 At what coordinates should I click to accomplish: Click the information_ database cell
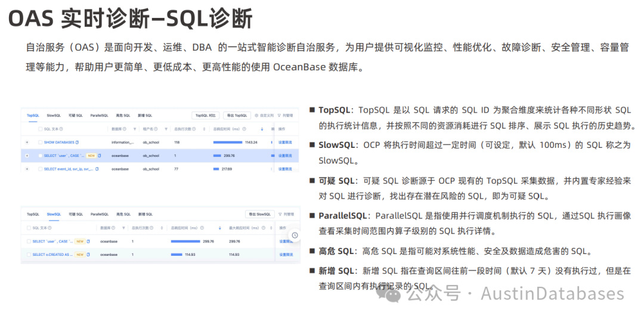coord(122,143)
